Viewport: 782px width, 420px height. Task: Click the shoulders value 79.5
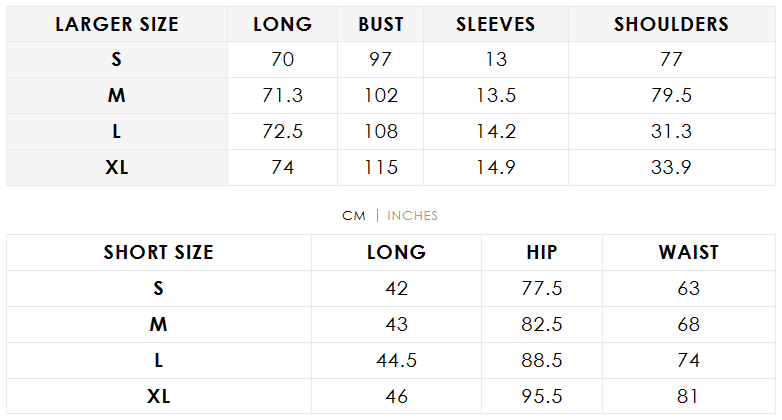[671, 96]
